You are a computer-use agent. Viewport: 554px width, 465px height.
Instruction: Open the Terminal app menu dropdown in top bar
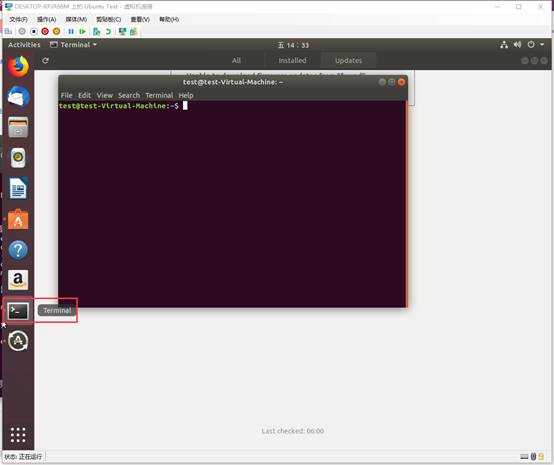pyautogui.click(x=73, y=45)
